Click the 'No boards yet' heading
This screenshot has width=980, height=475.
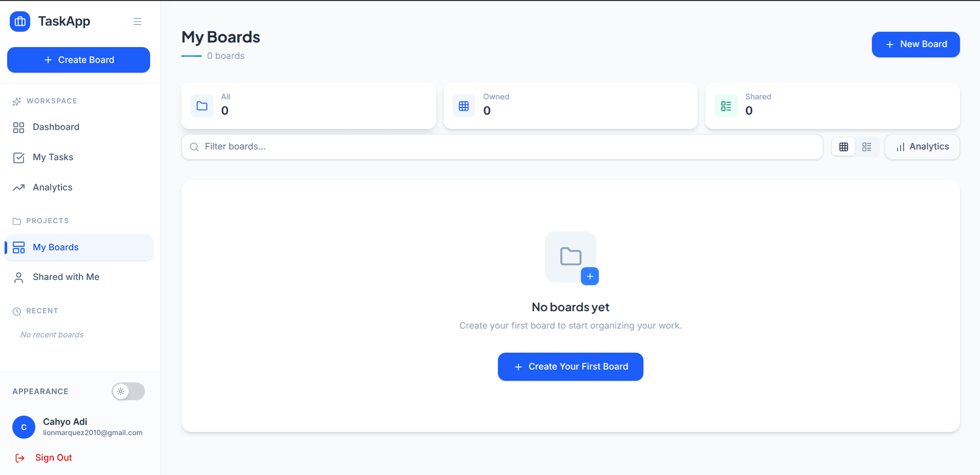tap(570, 307)
